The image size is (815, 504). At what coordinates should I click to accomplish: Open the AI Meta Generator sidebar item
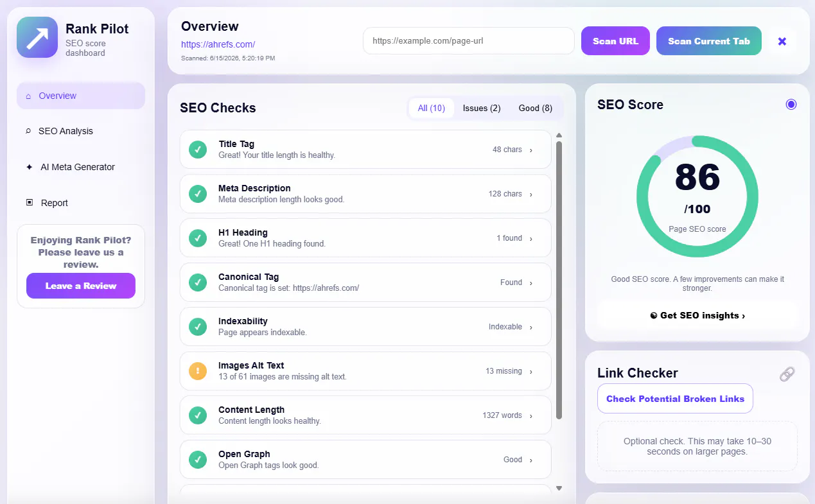pyautogui.click(x=81, y=167)
